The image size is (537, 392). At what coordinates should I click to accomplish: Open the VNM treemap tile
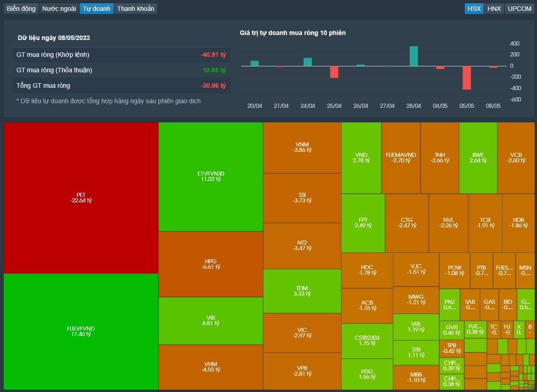[302, 147]
